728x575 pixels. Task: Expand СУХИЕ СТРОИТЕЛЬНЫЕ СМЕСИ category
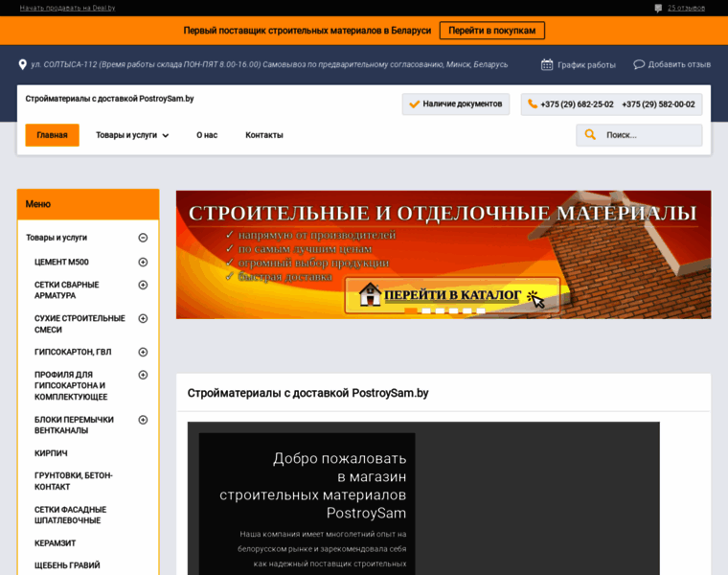(143, 318)
